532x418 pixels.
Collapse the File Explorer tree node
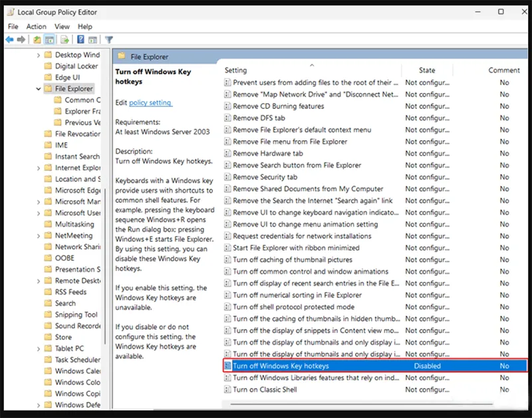pos(39,88)
